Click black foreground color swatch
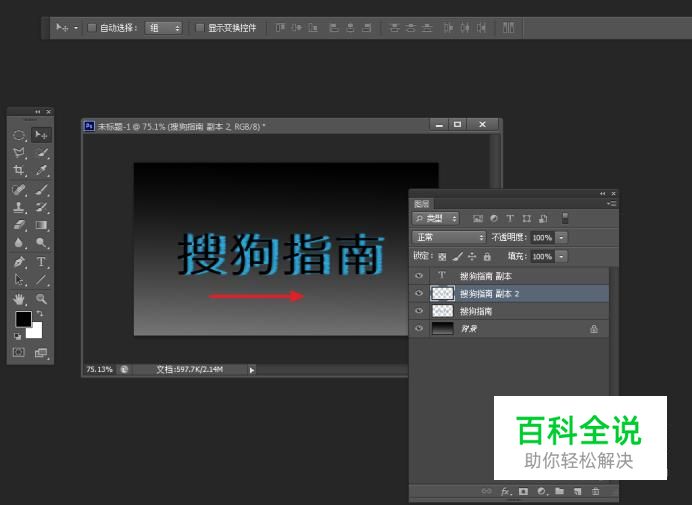Screen dimensions: 692x505 pyautogui.click(x=23, y=318)
